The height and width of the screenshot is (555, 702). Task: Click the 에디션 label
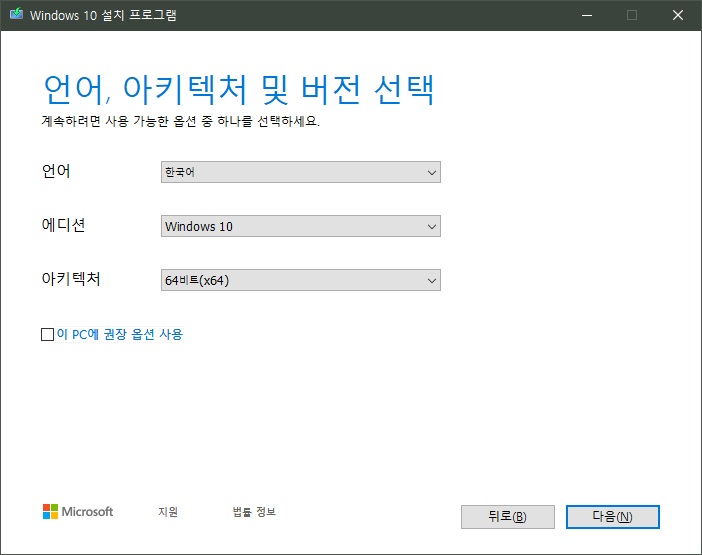63,225
